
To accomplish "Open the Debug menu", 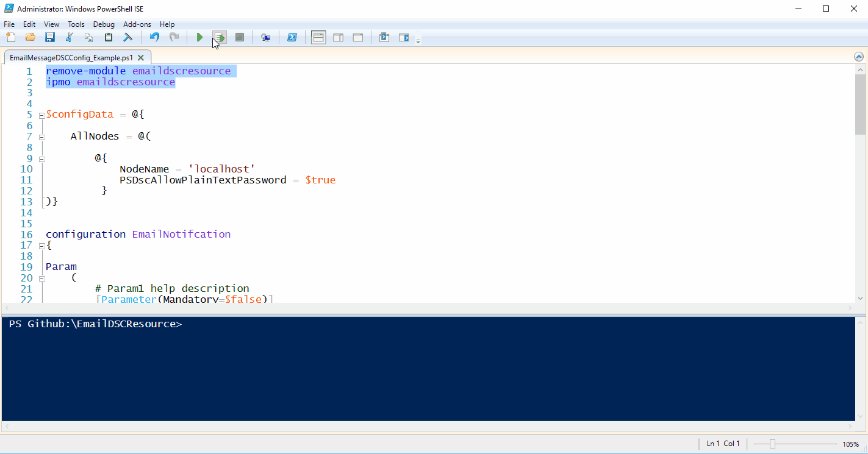I will 104,24.
